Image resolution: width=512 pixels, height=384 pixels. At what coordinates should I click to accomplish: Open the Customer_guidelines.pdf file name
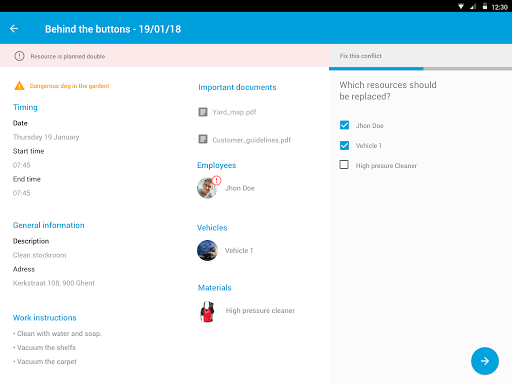pos(252,140)
